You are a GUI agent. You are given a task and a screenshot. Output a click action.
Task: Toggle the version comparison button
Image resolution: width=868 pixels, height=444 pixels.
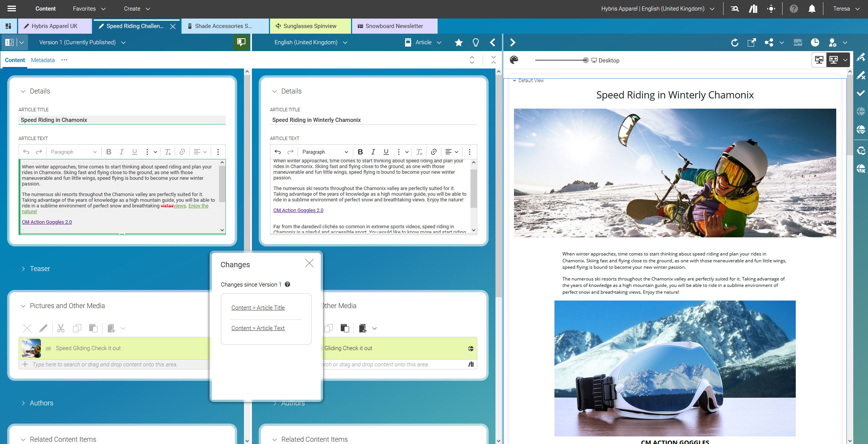coord(10,42)
